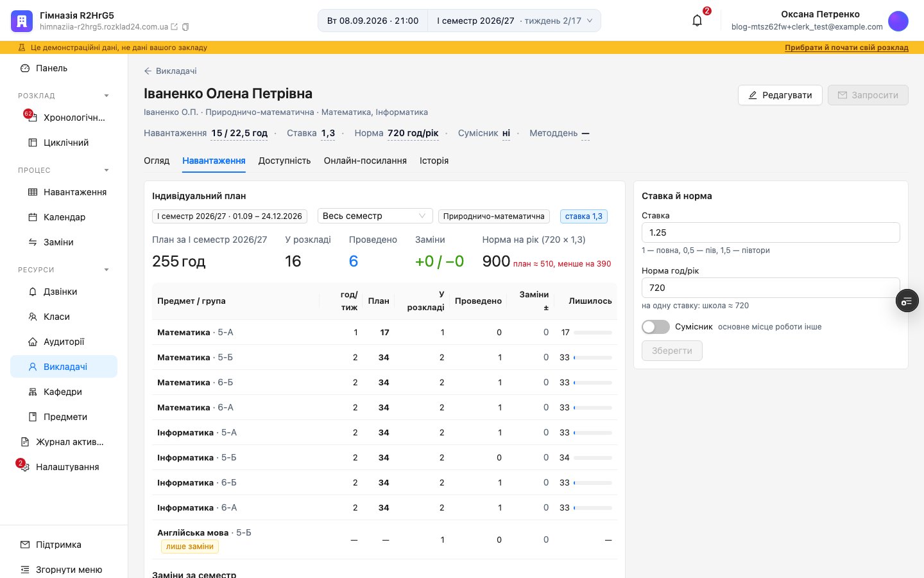Viewport: 924px width, 578px height.
Task: Collapse the РОЗКЛАД sidebar section
Action: [x=107, y=96]
